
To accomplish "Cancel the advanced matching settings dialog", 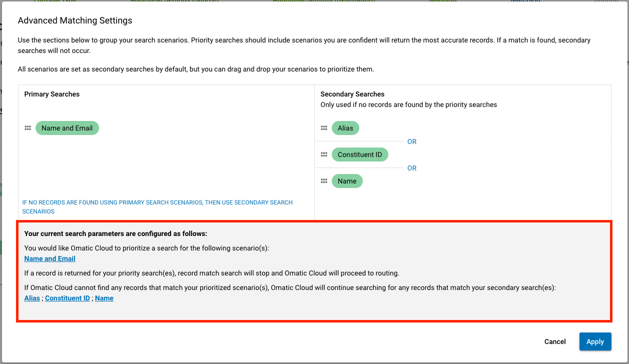I will point(554,341).
